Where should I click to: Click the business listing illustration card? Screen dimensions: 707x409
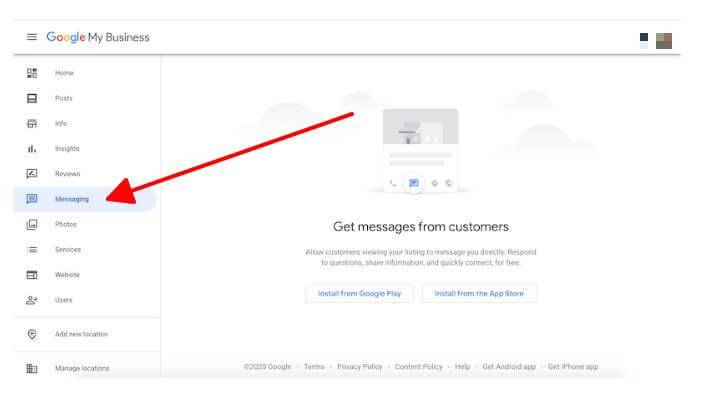pos(421,150)
